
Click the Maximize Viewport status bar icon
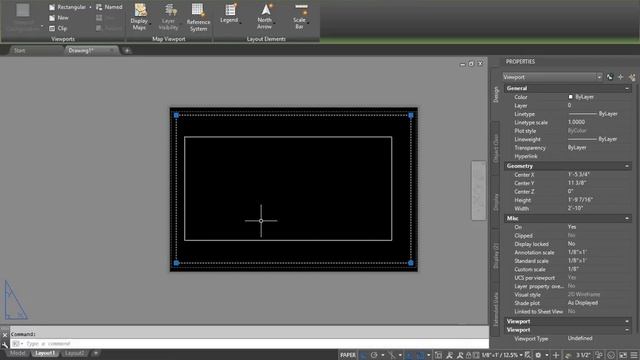point(475,355)
